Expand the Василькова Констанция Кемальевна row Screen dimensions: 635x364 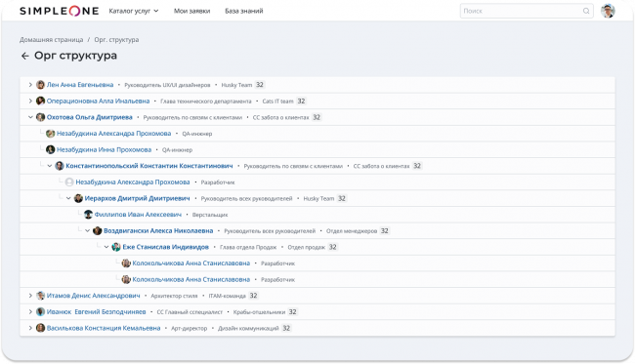click(30, 328)
